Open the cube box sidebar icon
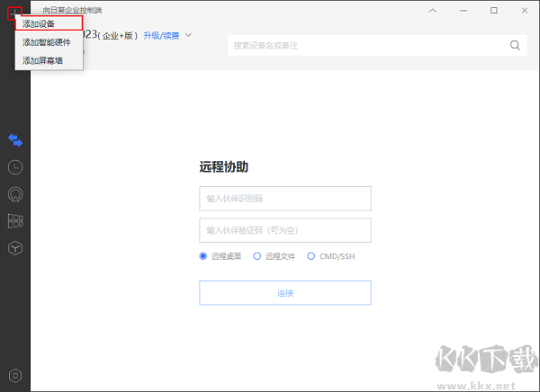This screenshot has width=540, height=392. (15, 248)
